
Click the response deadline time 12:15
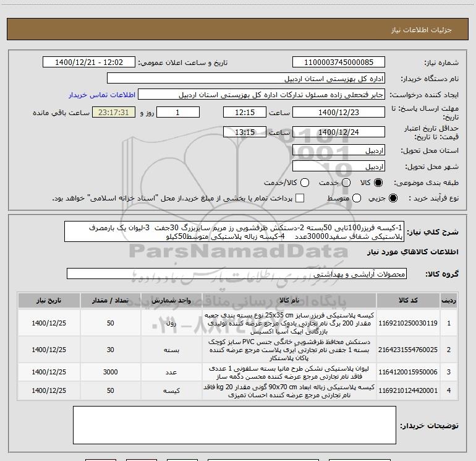coord(245,113)
